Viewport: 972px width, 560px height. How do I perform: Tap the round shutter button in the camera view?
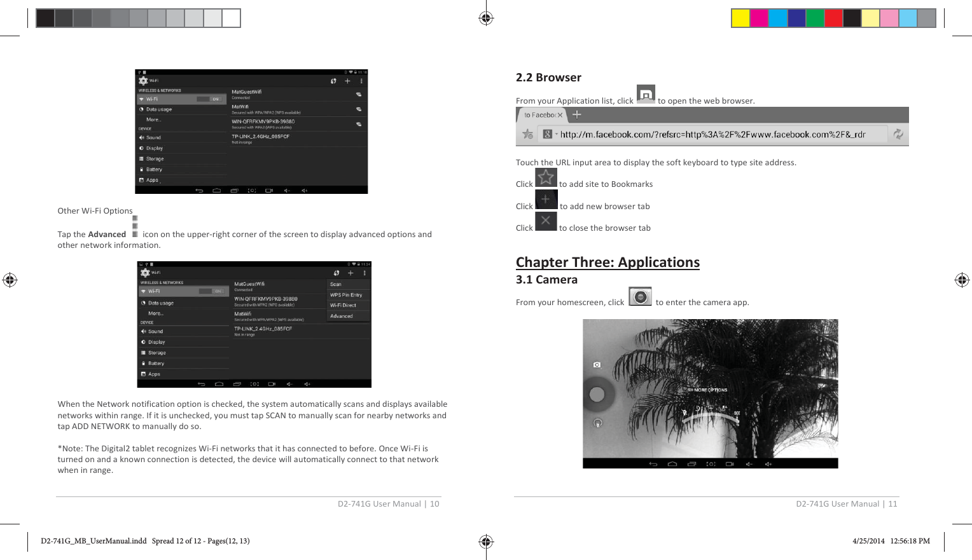point(597,394)
